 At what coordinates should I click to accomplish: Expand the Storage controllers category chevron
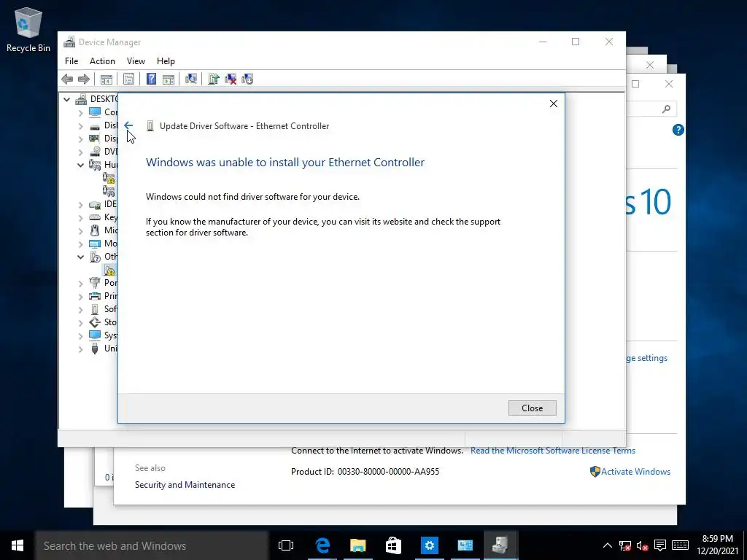pyautogui.click(x=80, y=323)
